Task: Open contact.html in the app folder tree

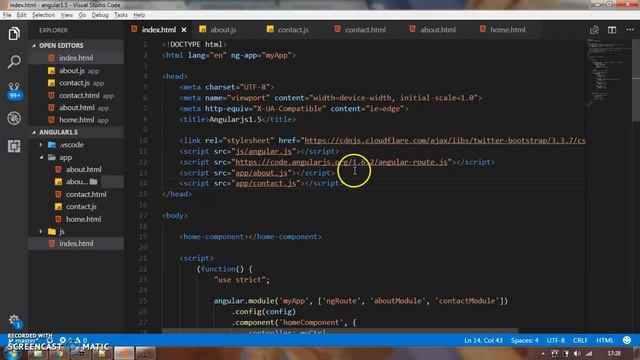Action: tap(76, 194)
